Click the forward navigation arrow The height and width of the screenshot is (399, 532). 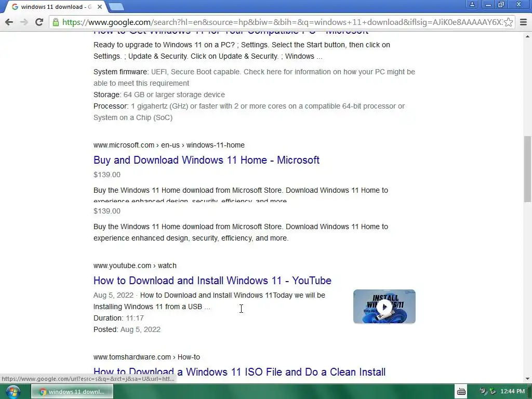(24, 22)
